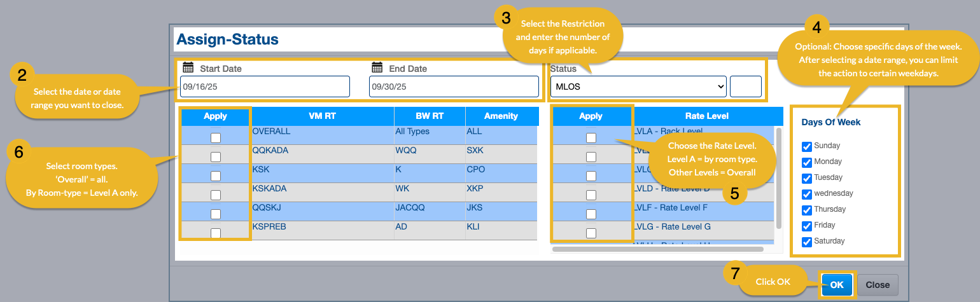
Task: Toggle the Saturday checkbox off
Action: click(x=807, y=242)
